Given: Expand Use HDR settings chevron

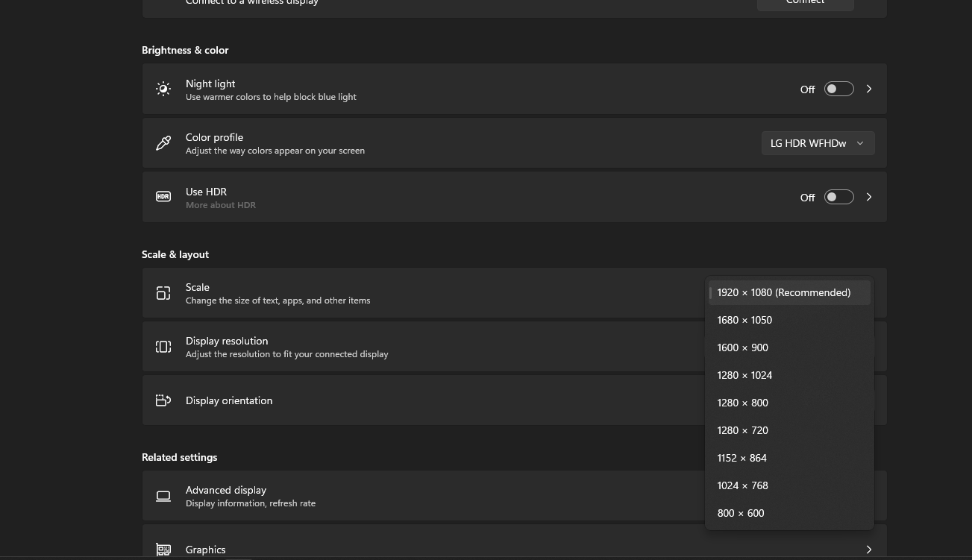Looking at the screenshot, I should (x=869, y=197).
